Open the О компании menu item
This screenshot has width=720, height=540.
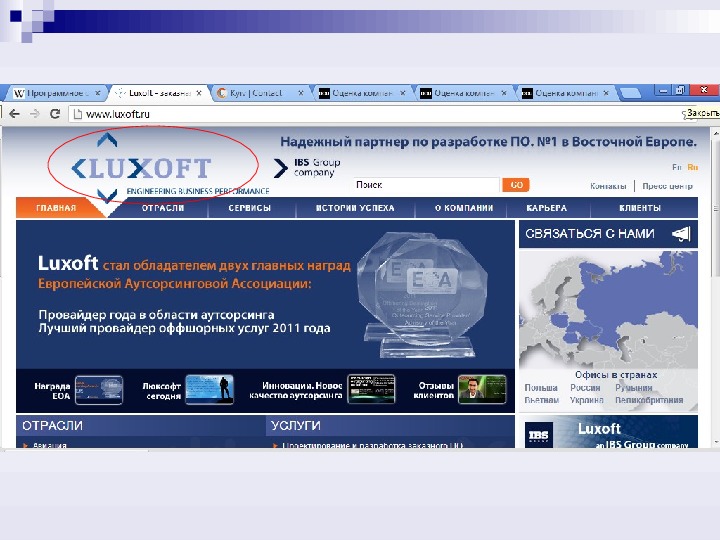[464, 208]
